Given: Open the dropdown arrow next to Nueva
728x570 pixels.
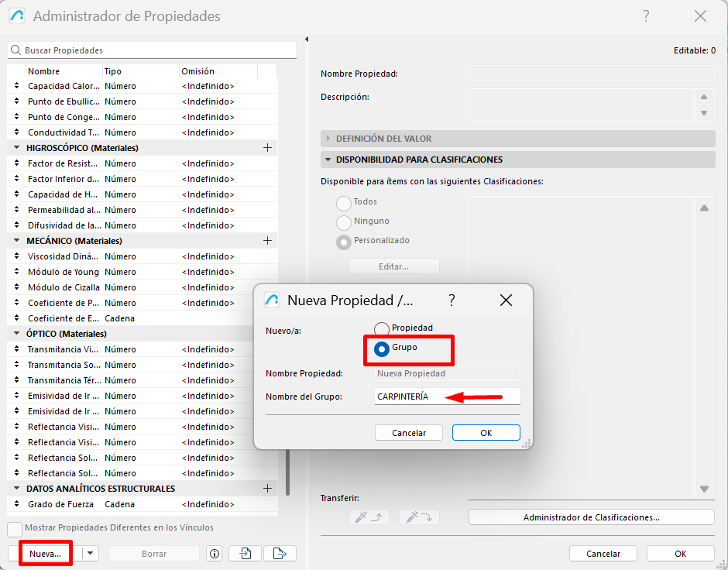Looking at the screenshot, I should coord(91,553).
